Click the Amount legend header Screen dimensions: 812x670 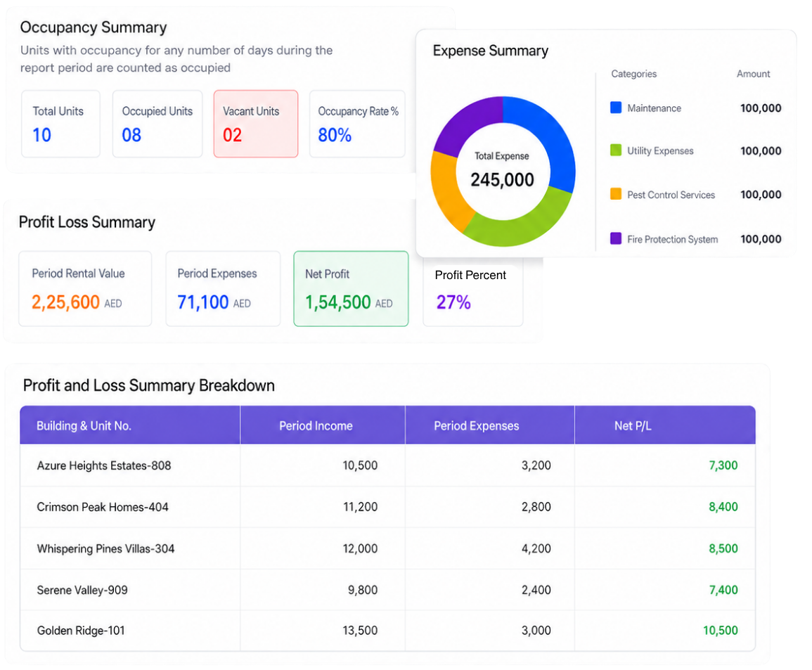(754, 74)
